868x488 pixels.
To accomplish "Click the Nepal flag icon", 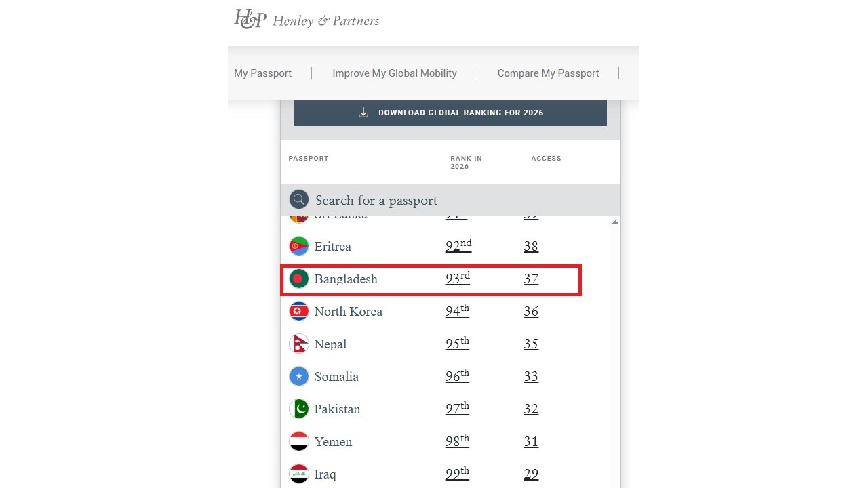I will pos(299,344).
